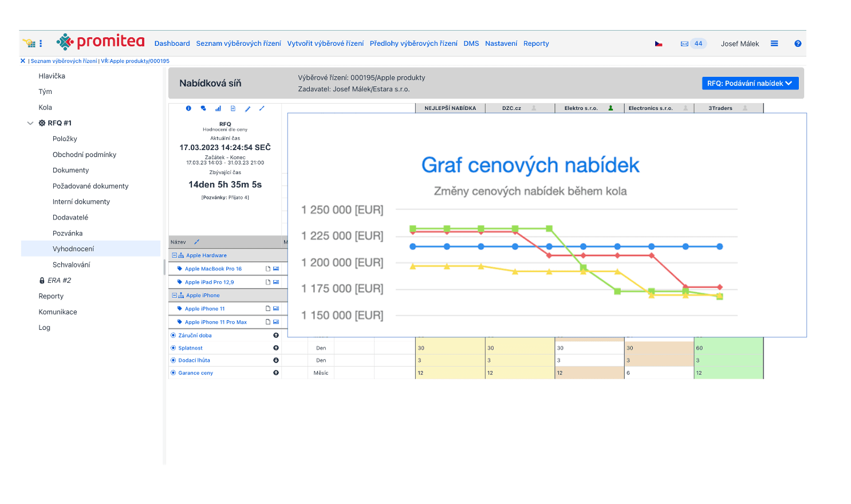
Task: Open the chat bubbles icon in the RFQ panel
Action: 203,108
